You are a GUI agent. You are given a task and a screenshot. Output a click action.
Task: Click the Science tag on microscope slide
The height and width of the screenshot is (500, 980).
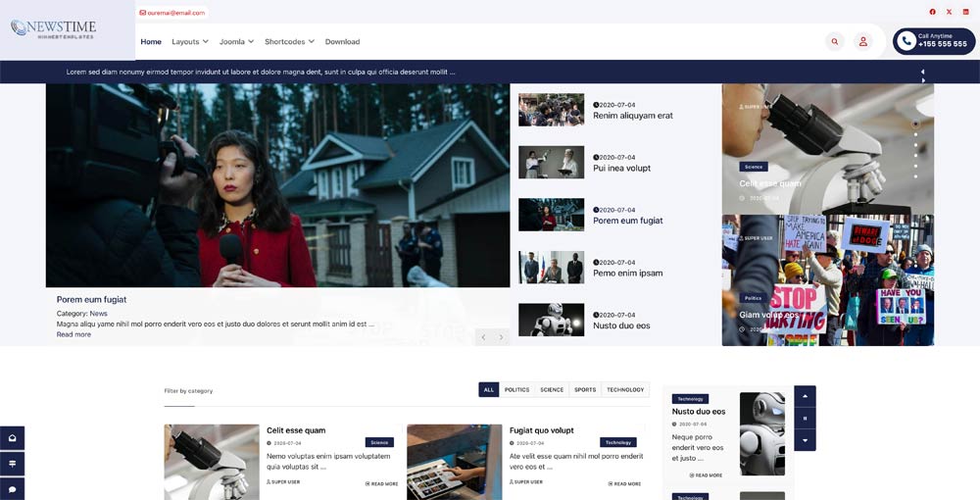pyautogui.click(x=753, y=167)
